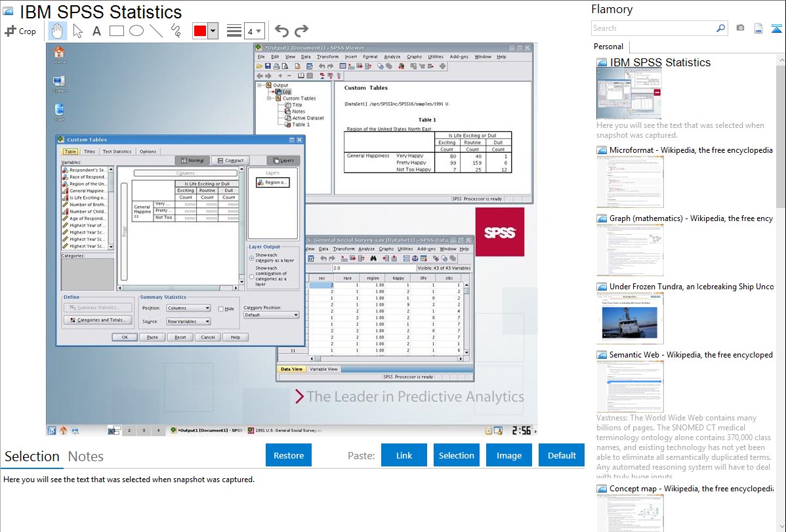Open the Position dropdown set to Columns
Viewport: 786px width, 532px height.
point(188,308)
